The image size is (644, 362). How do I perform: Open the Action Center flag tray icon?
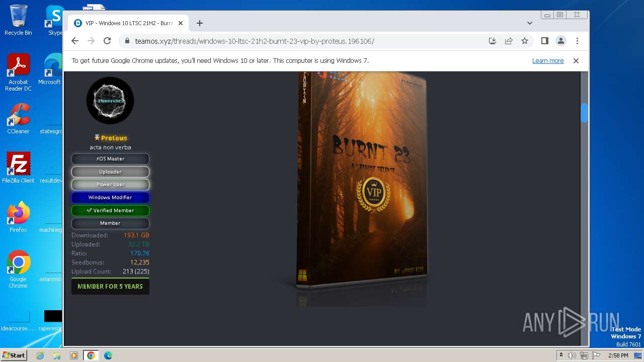click(596, 355)
